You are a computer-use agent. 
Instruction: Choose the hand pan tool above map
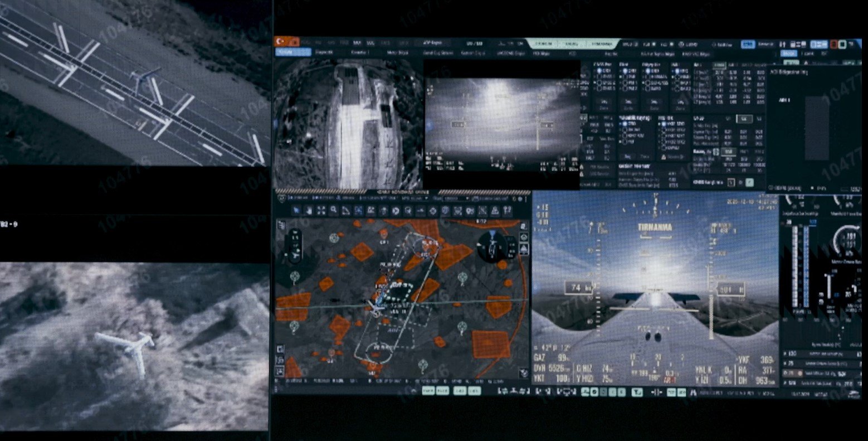click(309, 211)
